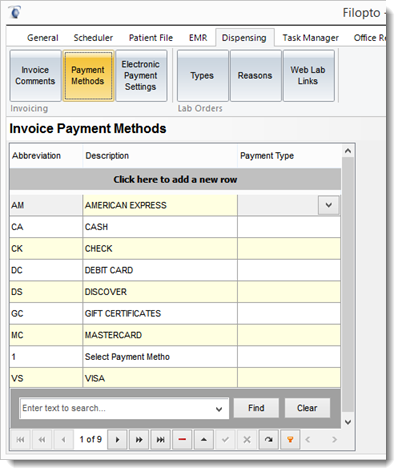This screenshot has height=475, width=401.
Task: Click the edit record up-triangle icon
Action: click(204, 440)
